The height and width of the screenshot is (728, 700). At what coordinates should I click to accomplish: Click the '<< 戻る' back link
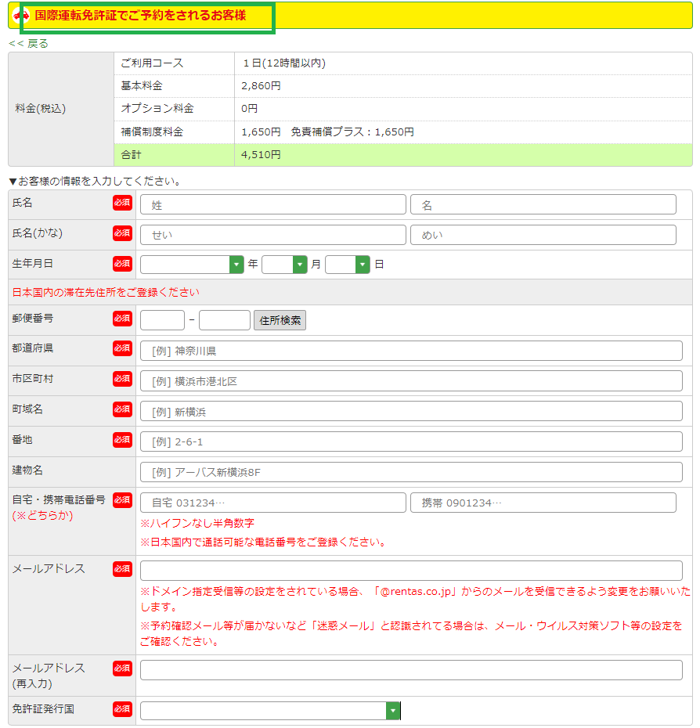(x=28, y=44)
